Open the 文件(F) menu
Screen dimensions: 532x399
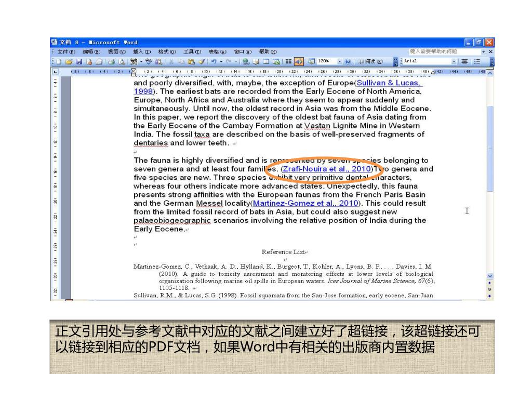click(66, 51)
